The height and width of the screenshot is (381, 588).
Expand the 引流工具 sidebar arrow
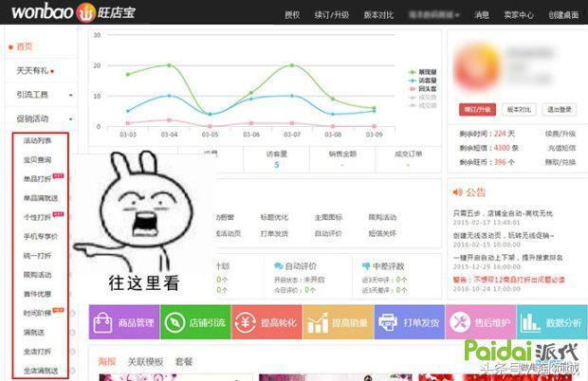(71, 96)
